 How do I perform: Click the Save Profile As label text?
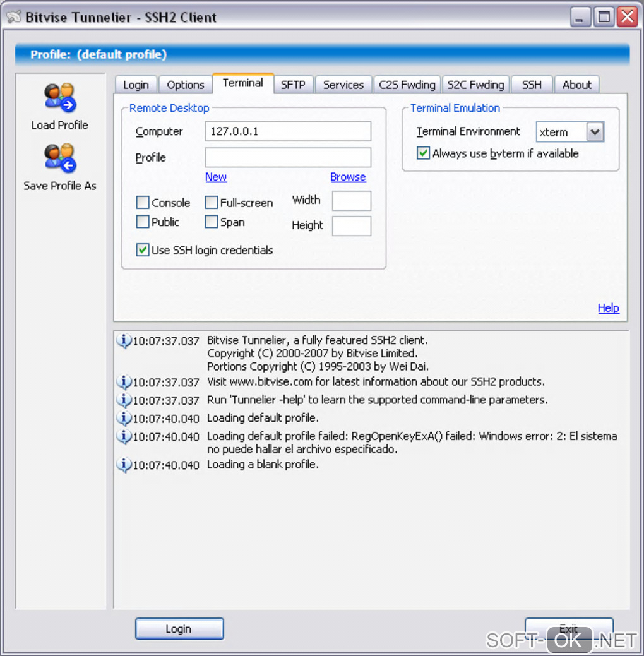click(x=60, y=186)
